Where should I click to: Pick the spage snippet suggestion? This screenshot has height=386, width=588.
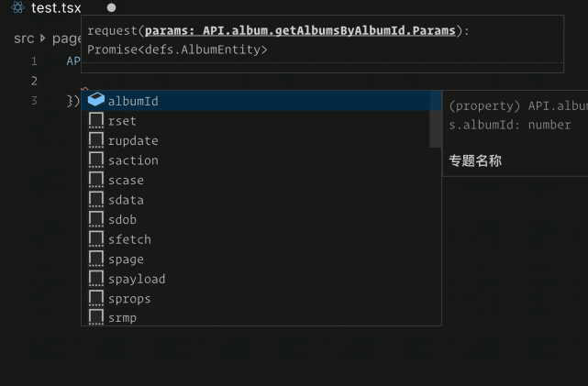[126, 259]
